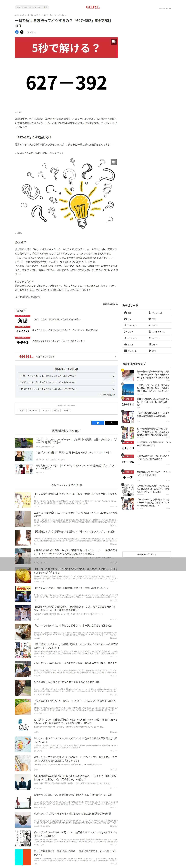Select the '#イメージ' keyword tag

point(33,410)
